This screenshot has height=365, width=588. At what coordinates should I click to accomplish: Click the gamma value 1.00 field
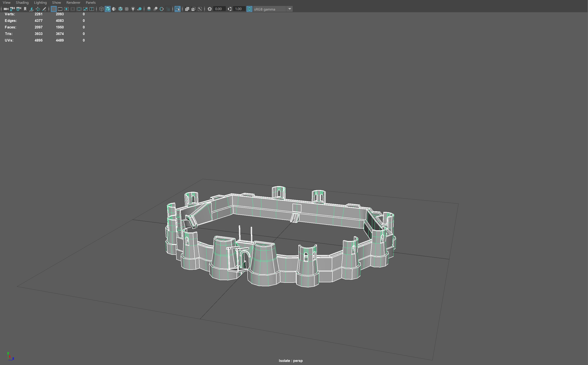click(239, 9)
